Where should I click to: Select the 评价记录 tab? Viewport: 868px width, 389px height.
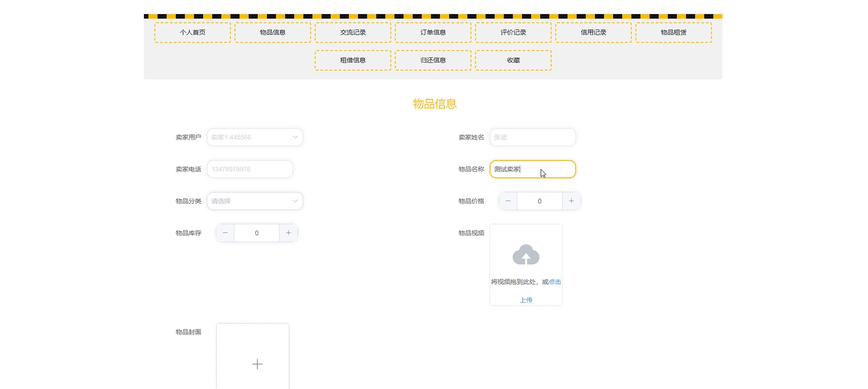513,32
